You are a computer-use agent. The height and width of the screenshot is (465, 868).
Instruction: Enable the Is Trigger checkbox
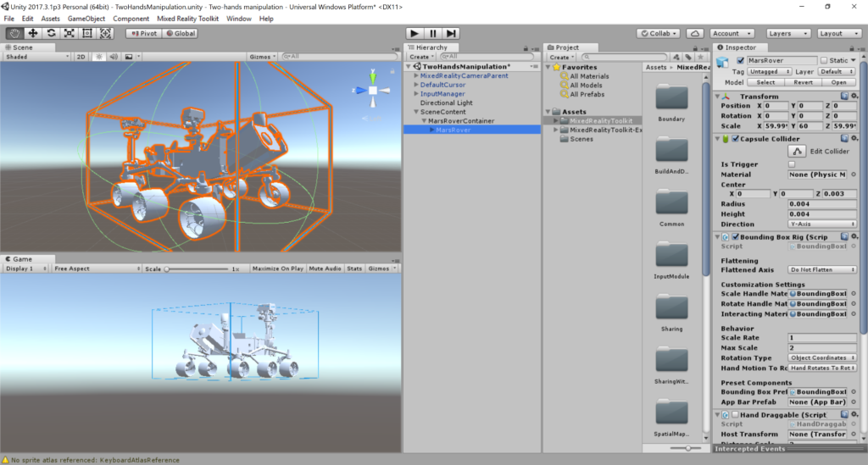pyautogui.click(x=792, y=164)
